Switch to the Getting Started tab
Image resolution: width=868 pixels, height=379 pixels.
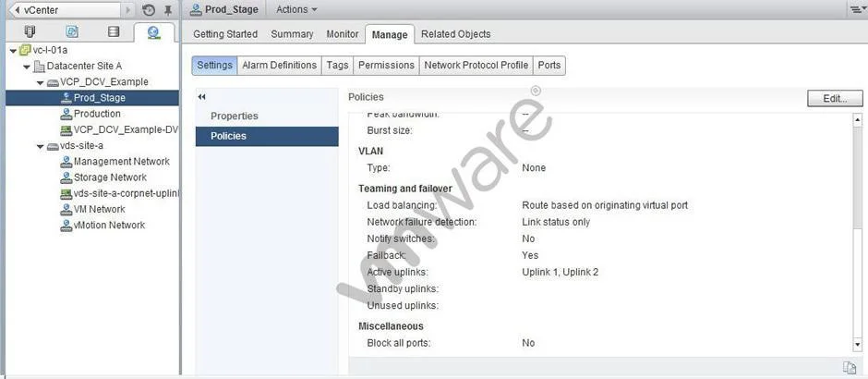coord(225,34)
